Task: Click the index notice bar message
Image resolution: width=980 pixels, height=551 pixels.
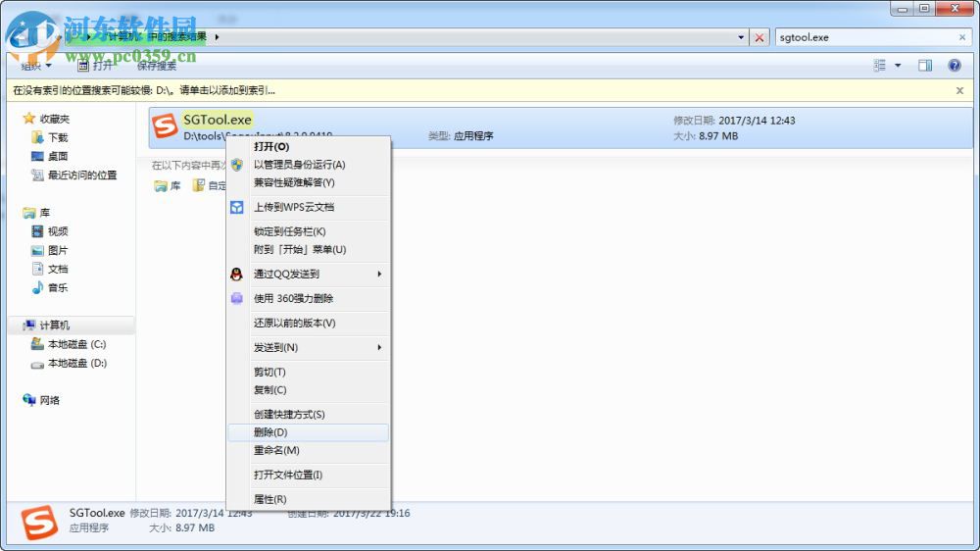Action: pos(144,90)
